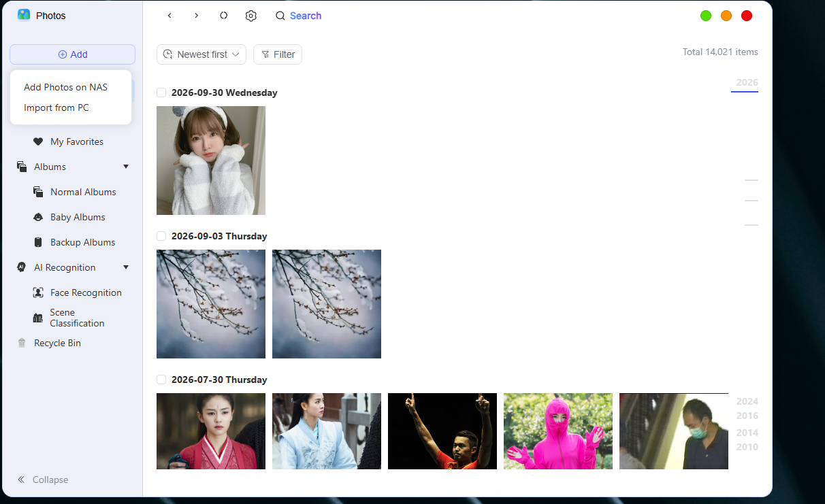825x504 pixels.
Task: Jump to 2024 on the timeline
Action: (x=747, y=401)
